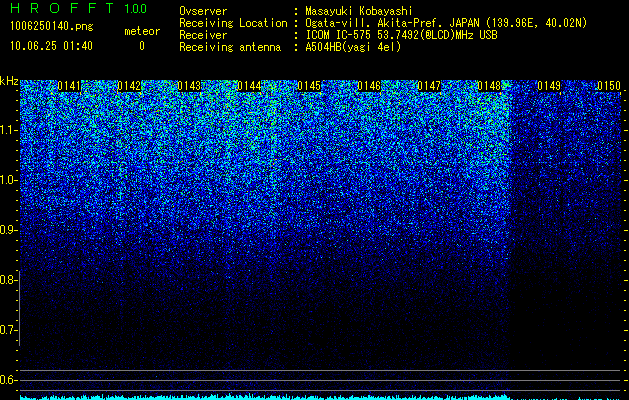
Task: Click the 0146 time marker
Action: 369,86
